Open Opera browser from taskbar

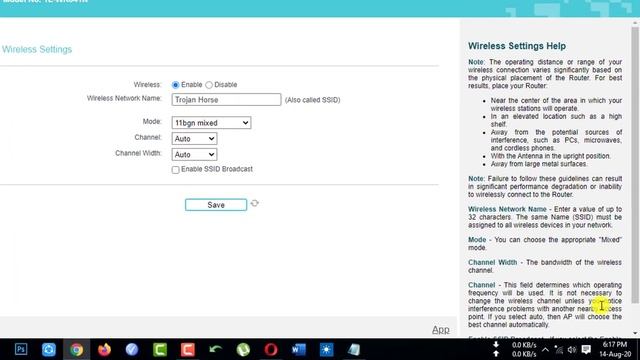[x=271, y=349]
